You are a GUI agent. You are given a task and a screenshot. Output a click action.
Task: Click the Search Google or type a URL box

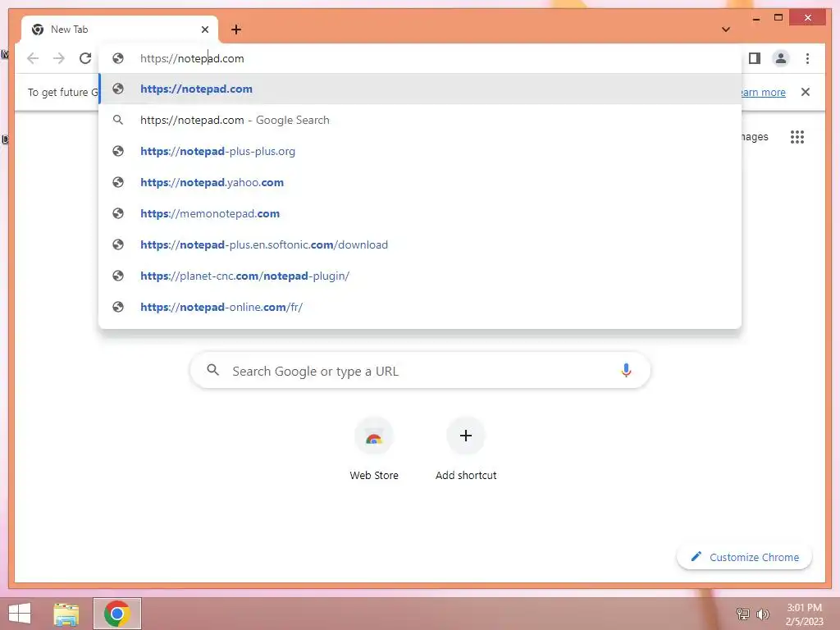(420, 370)
